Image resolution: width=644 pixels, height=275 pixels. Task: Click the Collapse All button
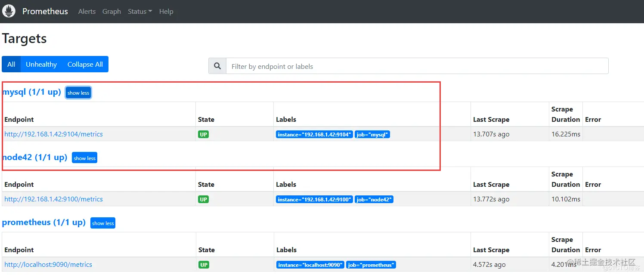point(85,64)
